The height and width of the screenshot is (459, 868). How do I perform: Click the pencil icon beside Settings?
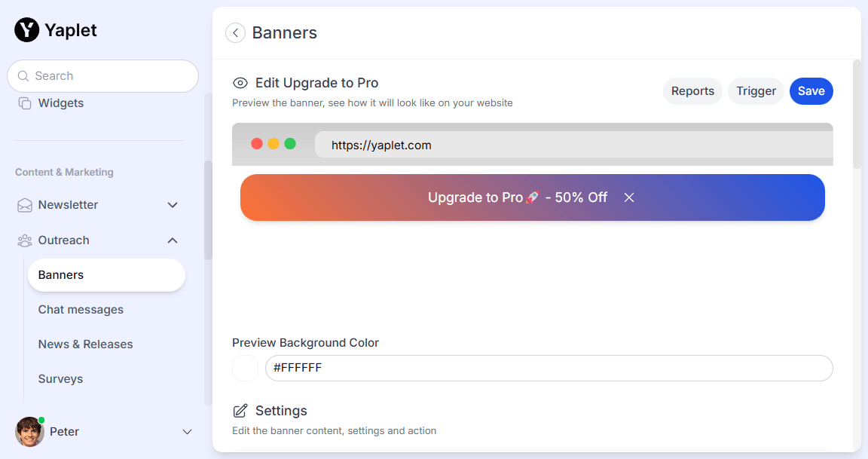pos(240,411)
